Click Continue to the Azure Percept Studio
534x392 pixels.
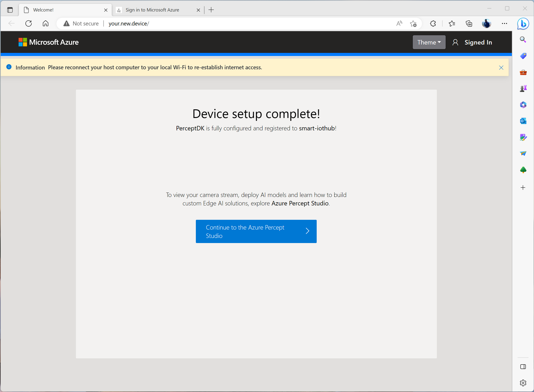click(256, 231)
